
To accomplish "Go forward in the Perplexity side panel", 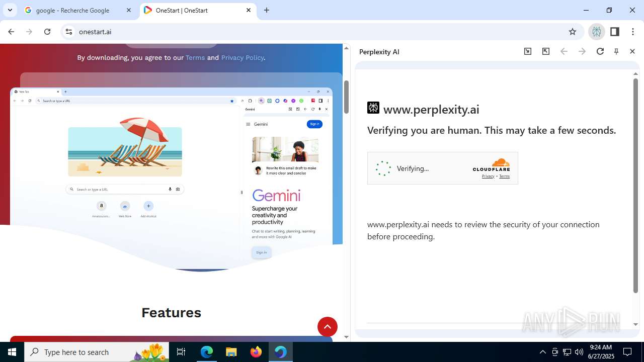I will tap(582, 51).
